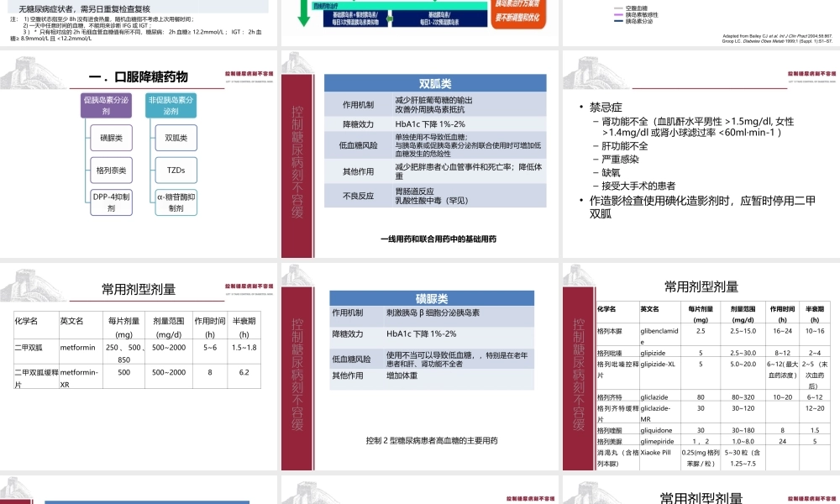
Task: Expand the 双胍类 node under 非促胰岛素分泌剂
Action: pos(176,138)
